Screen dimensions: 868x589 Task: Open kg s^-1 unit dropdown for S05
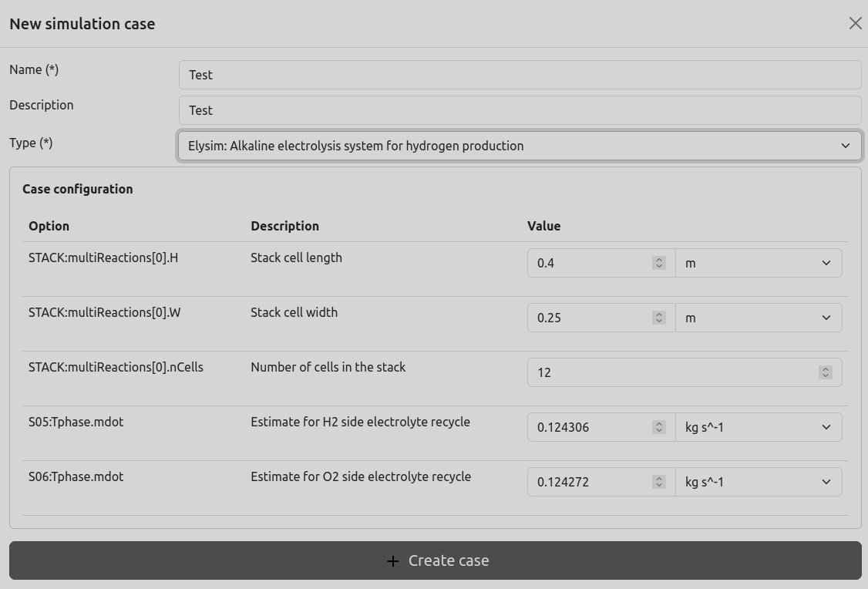(x=758, y=427)
